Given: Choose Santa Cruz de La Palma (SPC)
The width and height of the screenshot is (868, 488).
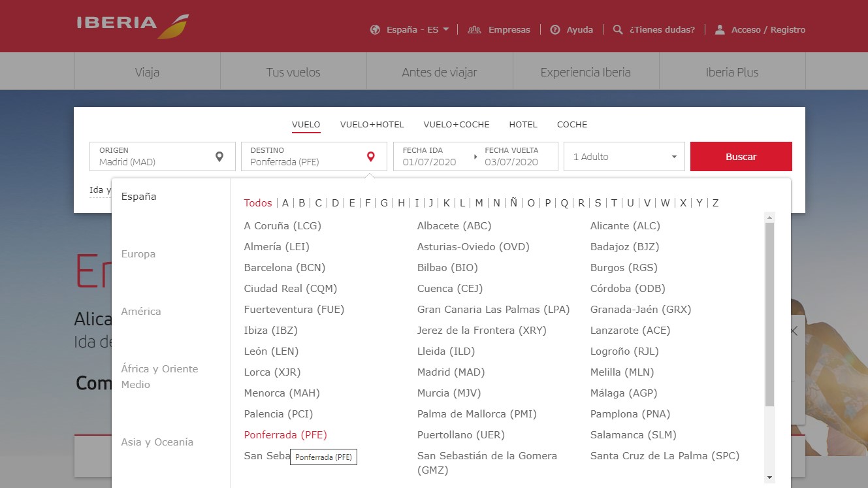Looking at the screenshot, I should (665, 456).
